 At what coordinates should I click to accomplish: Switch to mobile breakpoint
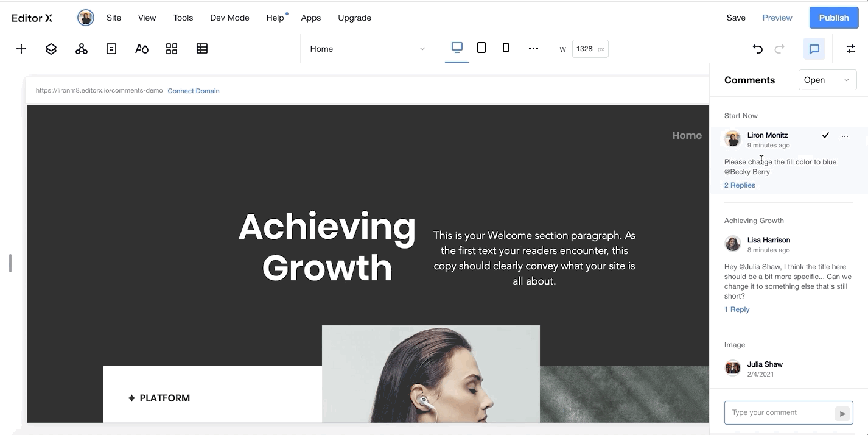[x=506, y=48]
